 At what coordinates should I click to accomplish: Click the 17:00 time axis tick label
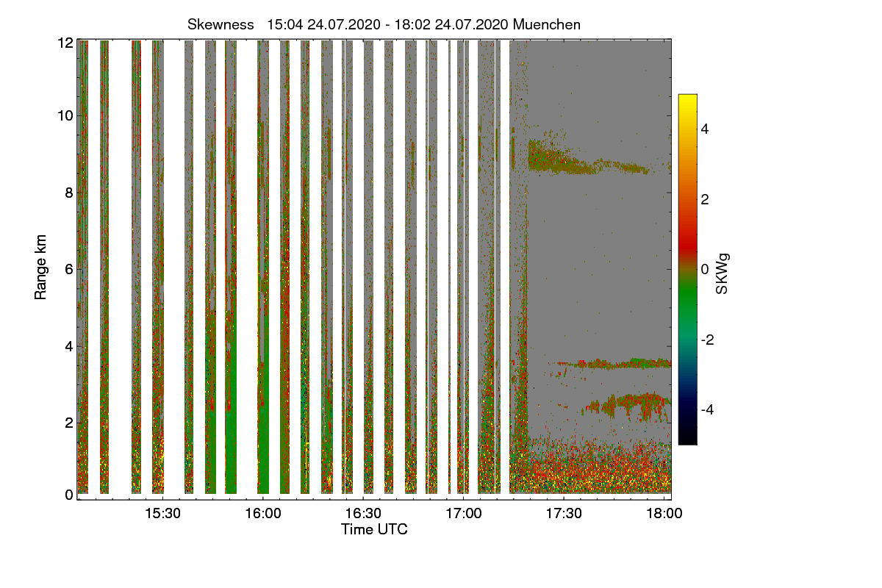pos(463,514)
